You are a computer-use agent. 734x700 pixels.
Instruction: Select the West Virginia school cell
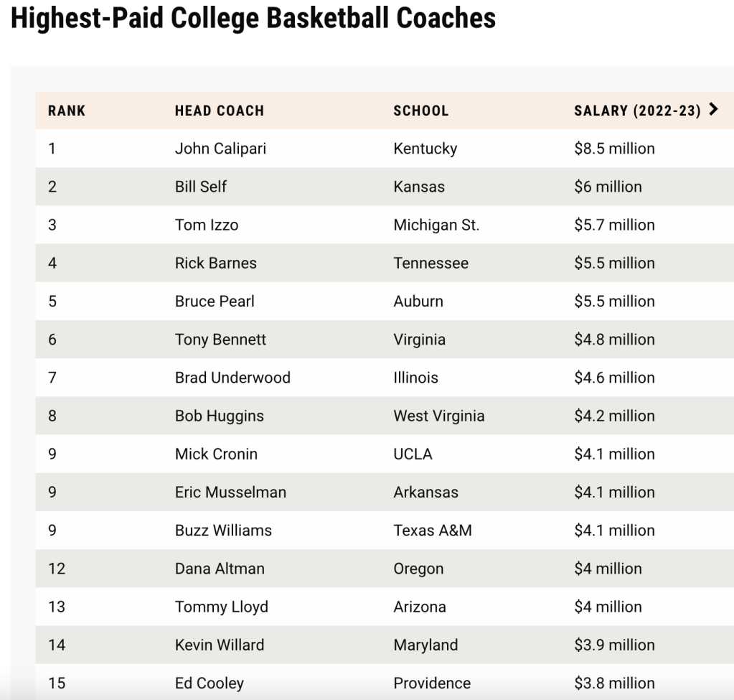[439, 416]
